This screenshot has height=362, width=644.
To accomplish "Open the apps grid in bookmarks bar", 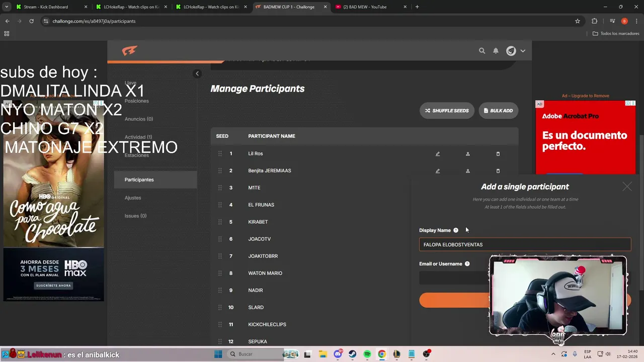I will [7, 34].
